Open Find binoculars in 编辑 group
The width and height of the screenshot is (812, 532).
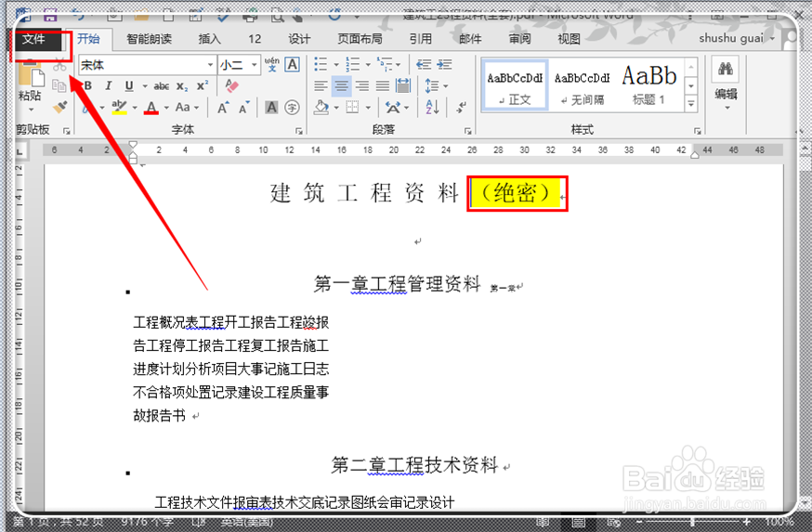click(x=726, y=69)
